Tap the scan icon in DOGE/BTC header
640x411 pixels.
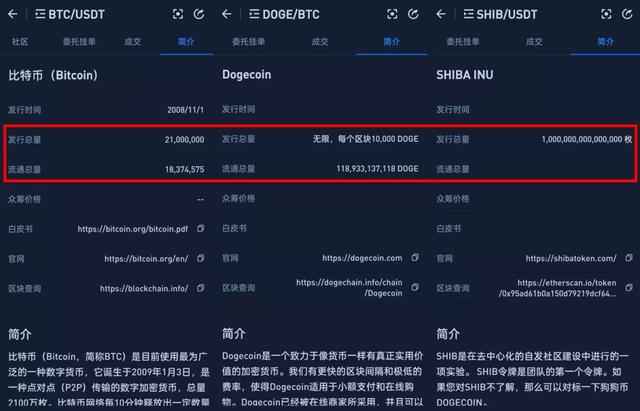pyautogui.click(x=392, y=14)
